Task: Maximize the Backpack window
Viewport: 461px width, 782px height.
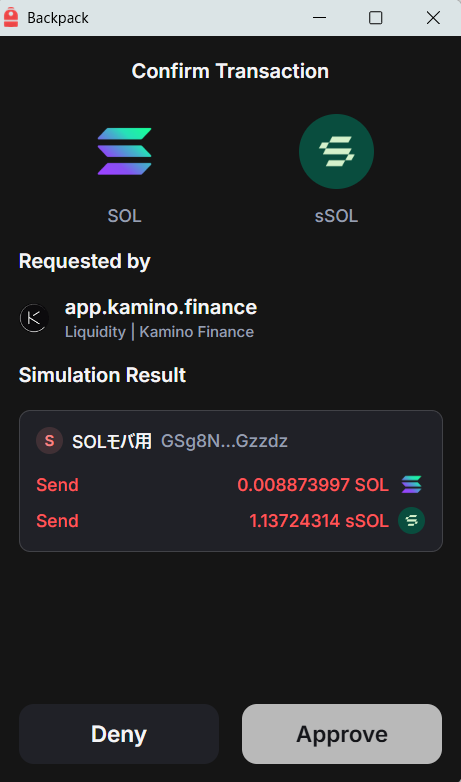Action: [x=375, y=18]
